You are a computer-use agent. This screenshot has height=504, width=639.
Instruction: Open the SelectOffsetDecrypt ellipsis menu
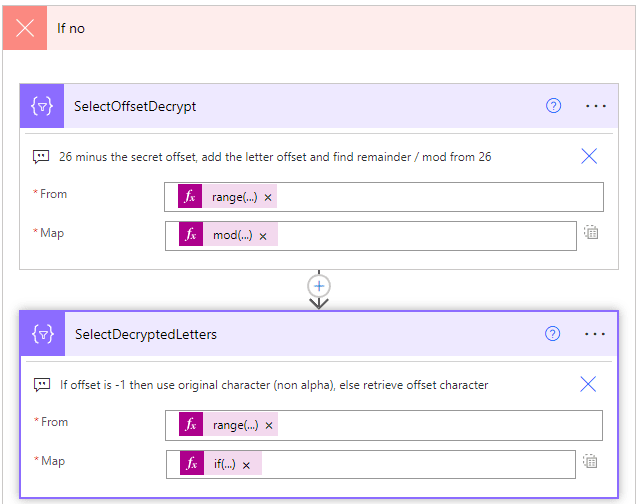pos(596,106)
